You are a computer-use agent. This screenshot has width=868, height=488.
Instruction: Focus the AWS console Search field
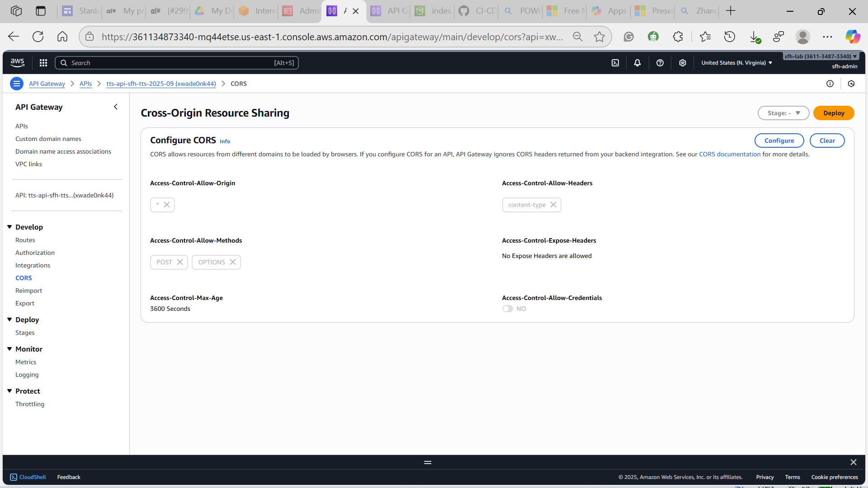(177, 63)
